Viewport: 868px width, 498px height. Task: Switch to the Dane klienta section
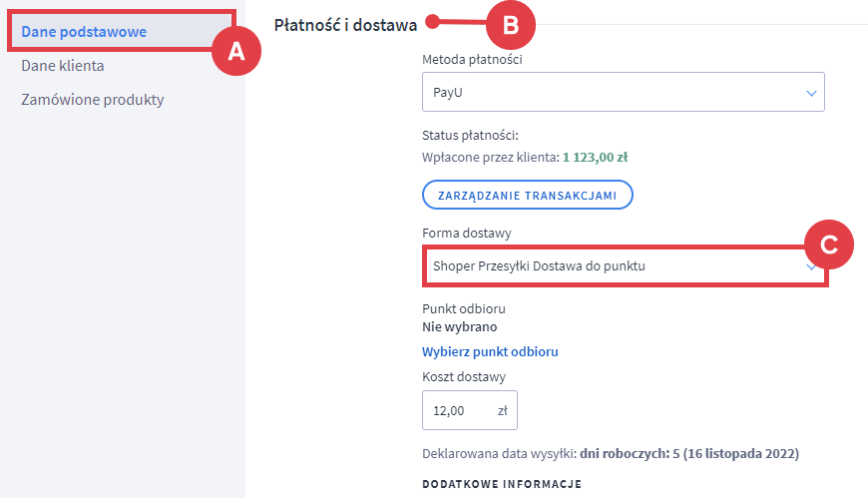pyautogui.click(x=63, y=66)
